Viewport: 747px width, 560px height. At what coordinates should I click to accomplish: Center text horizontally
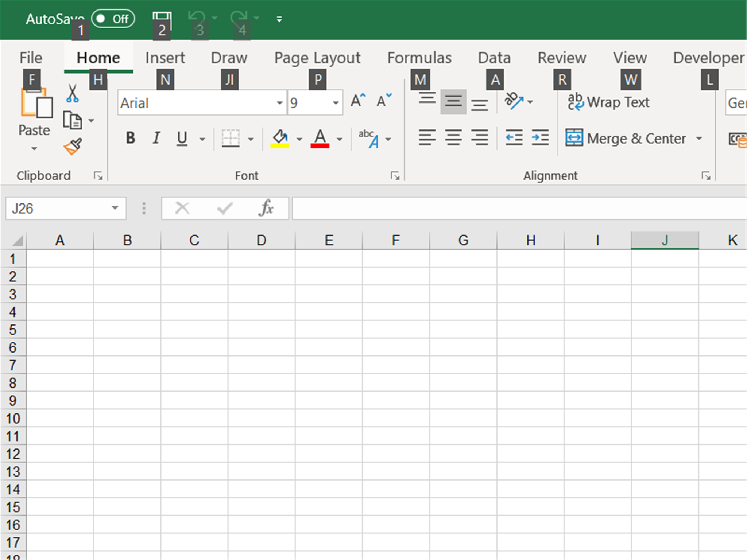pyautogui.click(x=453, y=137)
